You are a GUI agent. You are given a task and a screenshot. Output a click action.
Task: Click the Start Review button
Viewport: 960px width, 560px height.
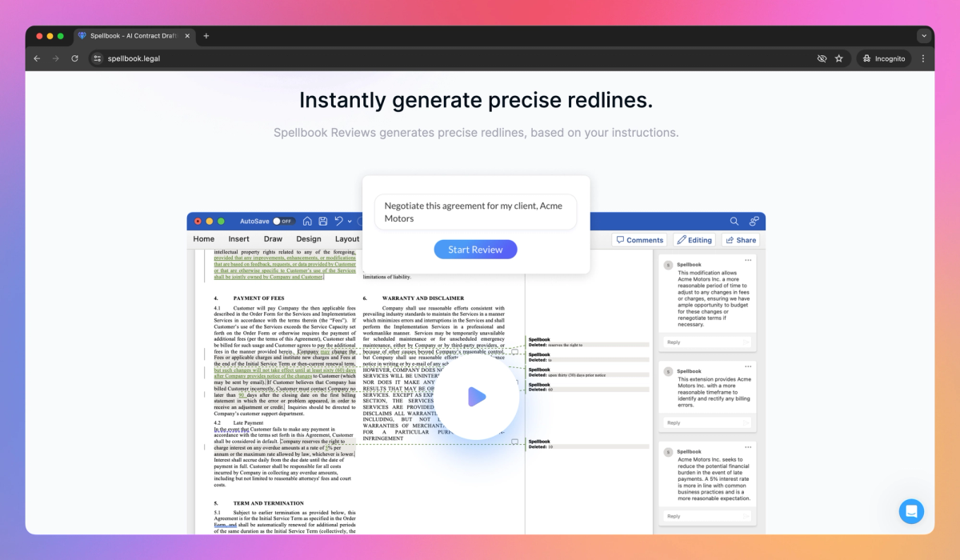click(475, 250)
